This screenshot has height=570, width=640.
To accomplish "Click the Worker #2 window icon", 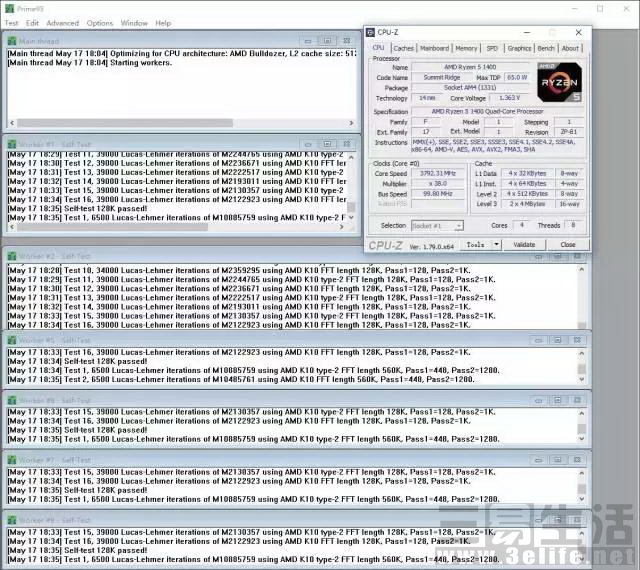I will point(12,256).
